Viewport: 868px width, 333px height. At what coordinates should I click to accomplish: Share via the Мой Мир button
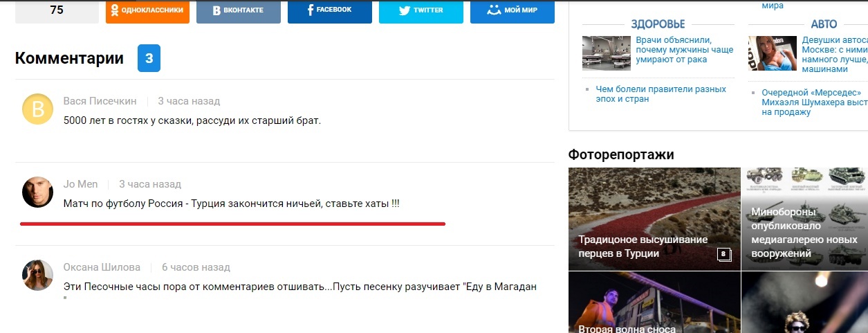(513, 11)
